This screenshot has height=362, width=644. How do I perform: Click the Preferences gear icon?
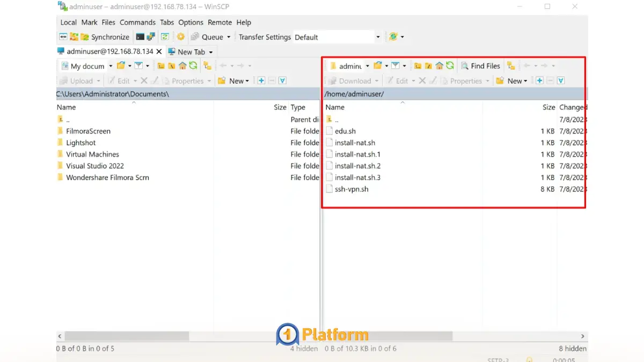(181, 37)
